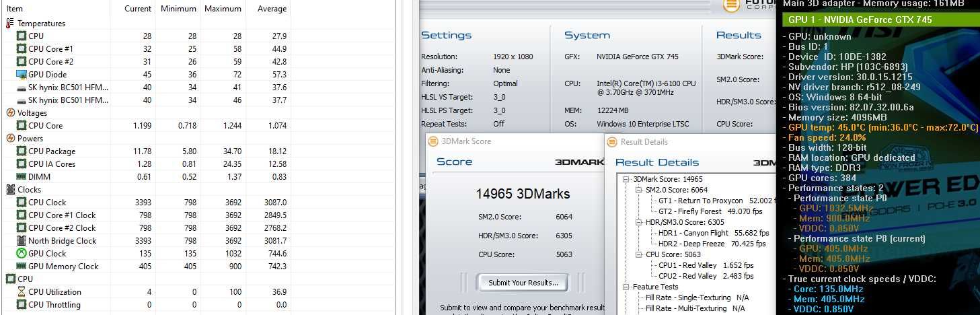The image size is (980, 315).
Task: Click the Voltages CPU Core current value 1.199
Action: (142, 126)
